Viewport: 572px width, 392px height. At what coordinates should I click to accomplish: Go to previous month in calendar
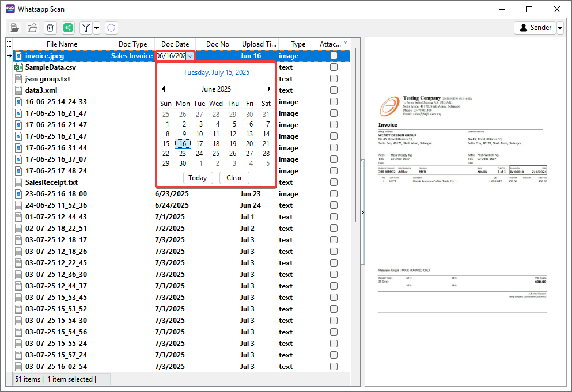164,89
